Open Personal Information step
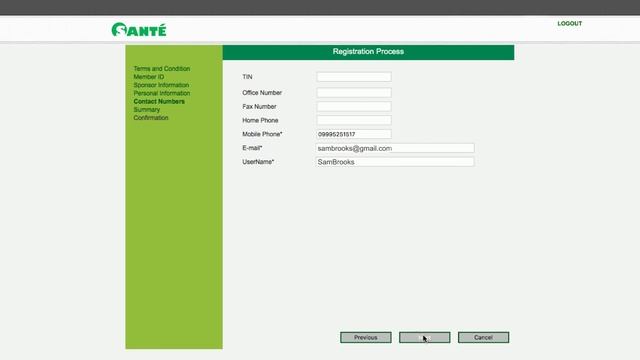 (162, 93)
